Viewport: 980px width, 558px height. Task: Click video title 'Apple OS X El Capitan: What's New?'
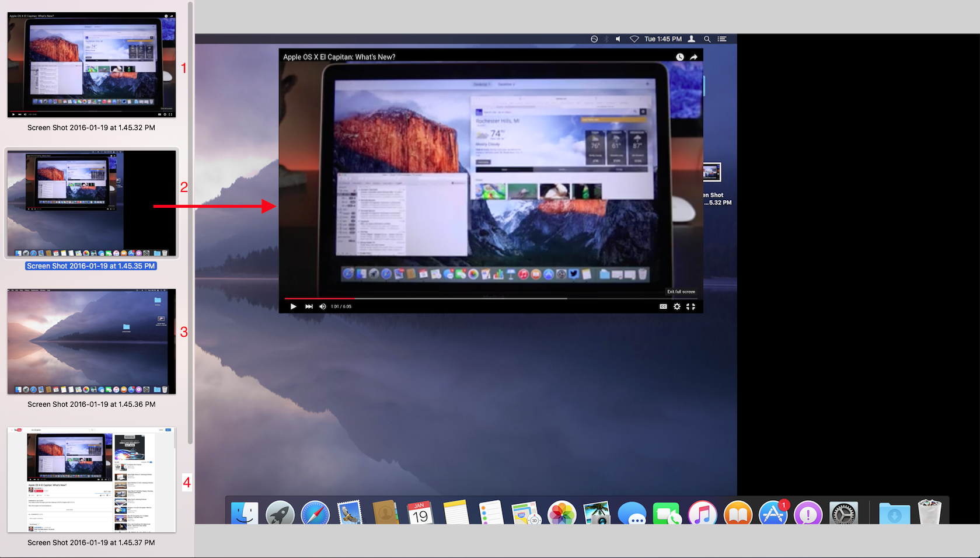[339, 57]
